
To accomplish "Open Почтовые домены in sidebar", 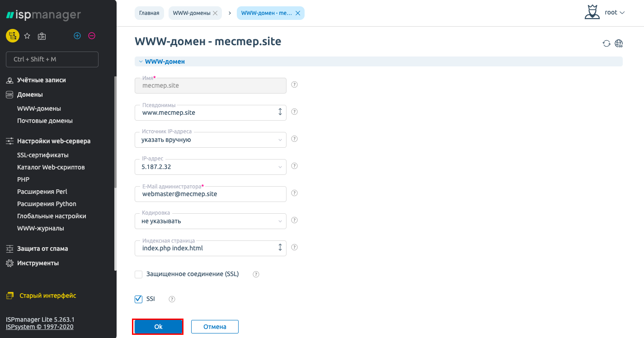I will (45, 121).
